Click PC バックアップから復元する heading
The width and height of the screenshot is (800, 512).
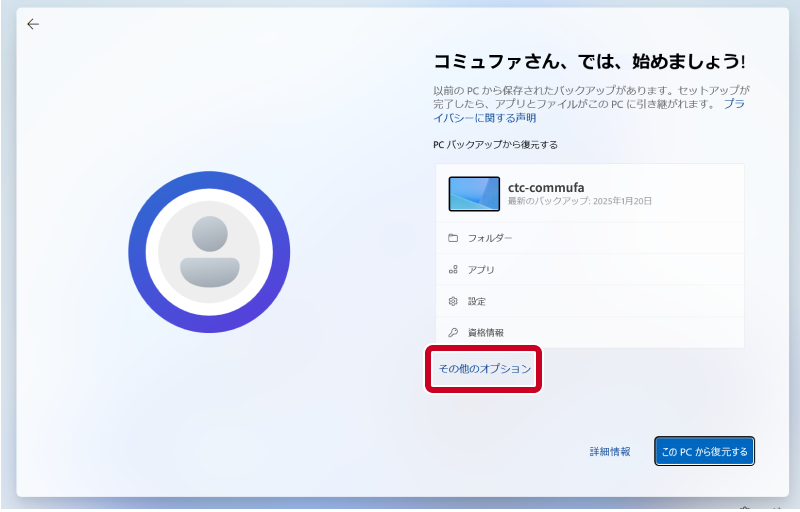(495, 145)
